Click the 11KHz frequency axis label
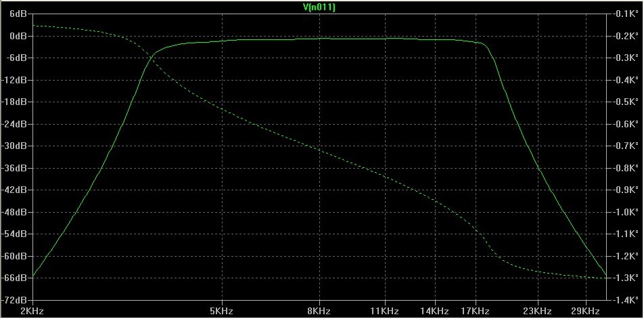This screenshot has width=644, height=319. (385, 311)
